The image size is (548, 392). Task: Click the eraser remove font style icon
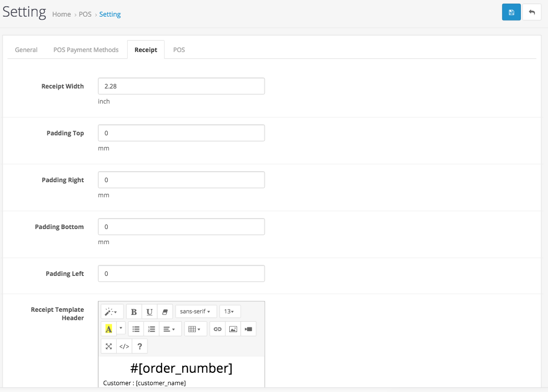pyautogui.click(x=165, y=311)
